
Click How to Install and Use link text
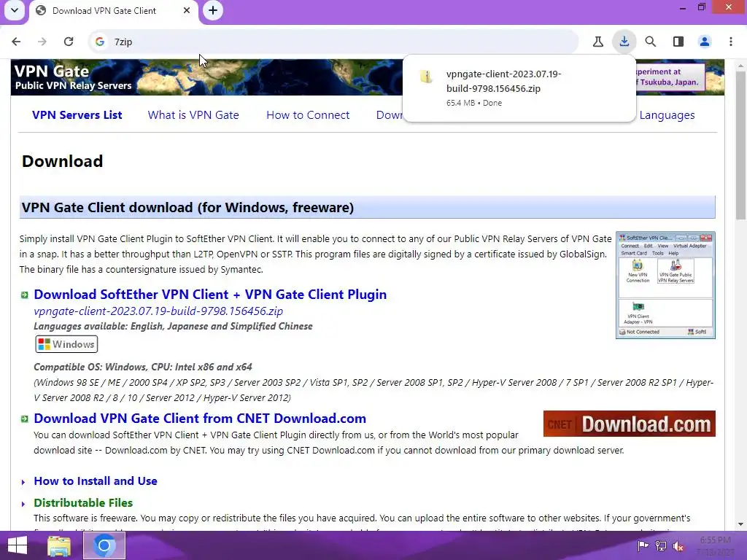tap(96, 481)
